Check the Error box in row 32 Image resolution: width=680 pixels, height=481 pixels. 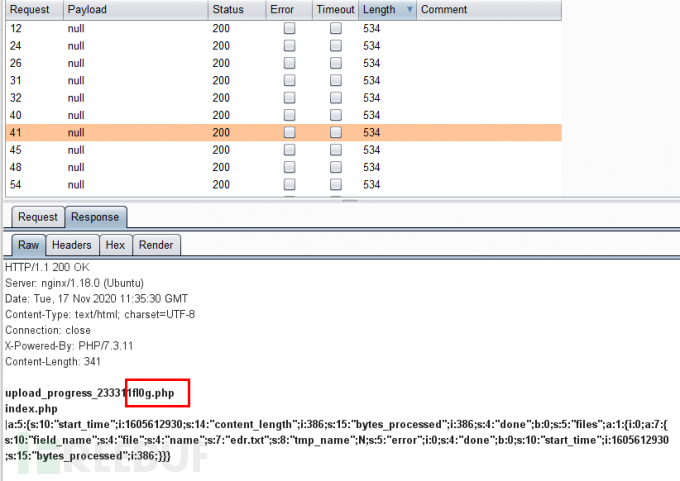pos(289,98)
